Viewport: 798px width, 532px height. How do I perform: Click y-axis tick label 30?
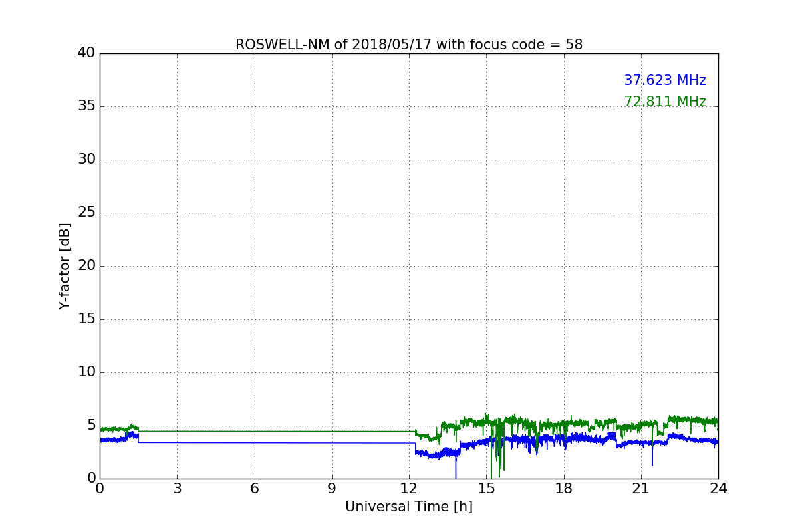pyautogui.click(x=86, y=159)
